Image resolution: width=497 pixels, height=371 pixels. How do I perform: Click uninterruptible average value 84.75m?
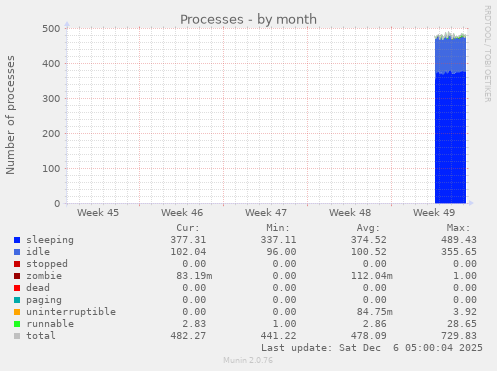pos(375,312)
